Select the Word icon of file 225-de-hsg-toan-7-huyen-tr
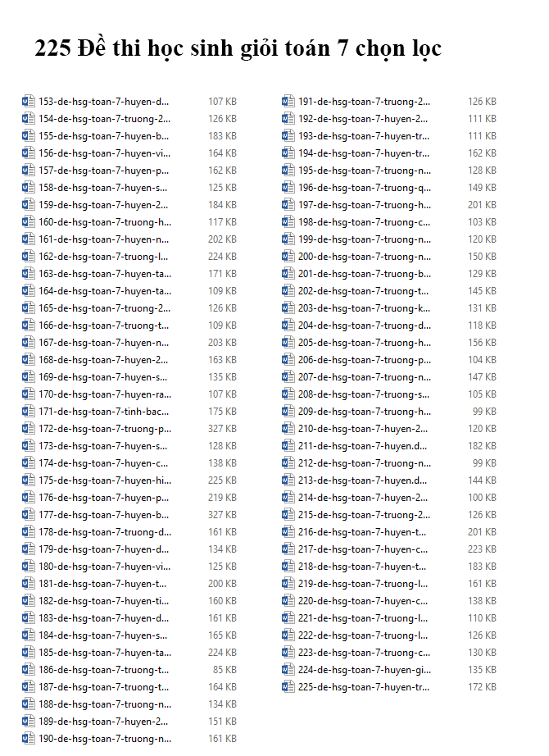 [288, 687]
